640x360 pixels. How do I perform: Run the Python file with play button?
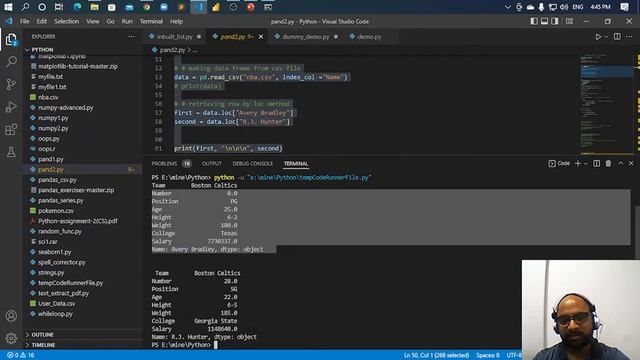[x=598, y=37]
